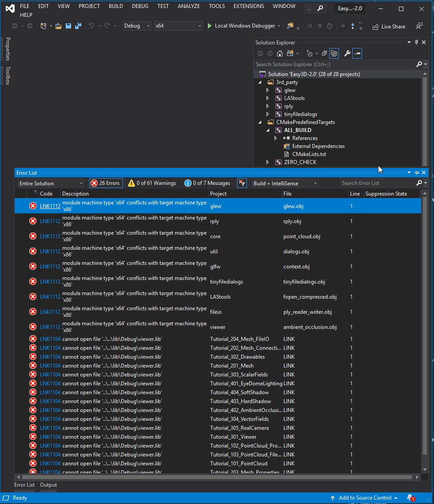Switch to the Output tab

48,485
